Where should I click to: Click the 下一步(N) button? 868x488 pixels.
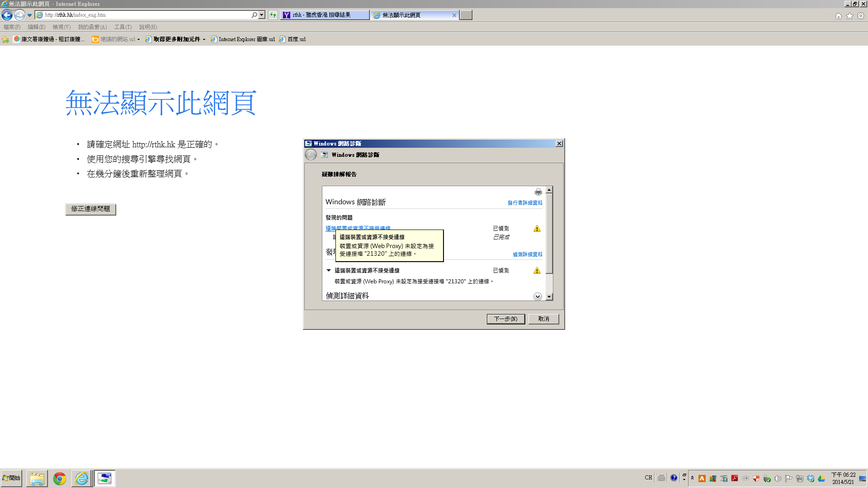coord(505,319)
